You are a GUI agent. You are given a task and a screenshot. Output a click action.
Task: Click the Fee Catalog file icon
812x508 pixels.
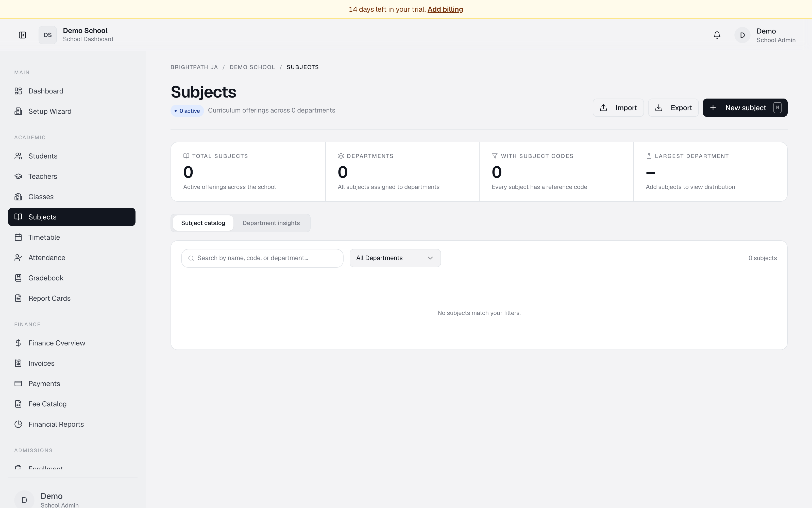[19, 404]
